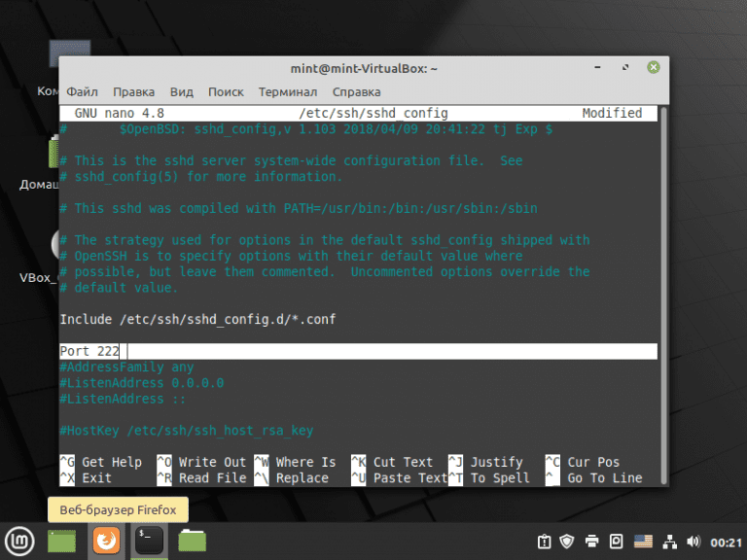Open the update manager tray icon
The height and width of the screenshot is (560, 747).
[544, 542]
